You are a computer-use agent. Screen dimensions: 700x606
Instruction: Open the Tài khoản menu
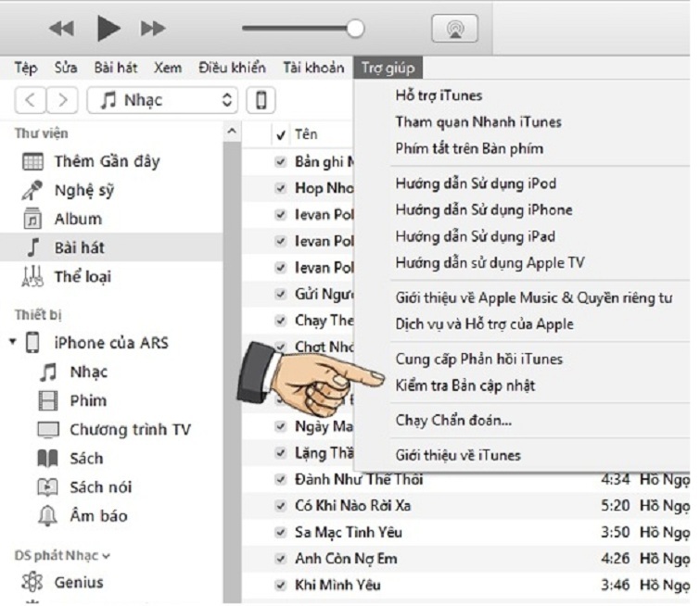[x=313, y=68]
